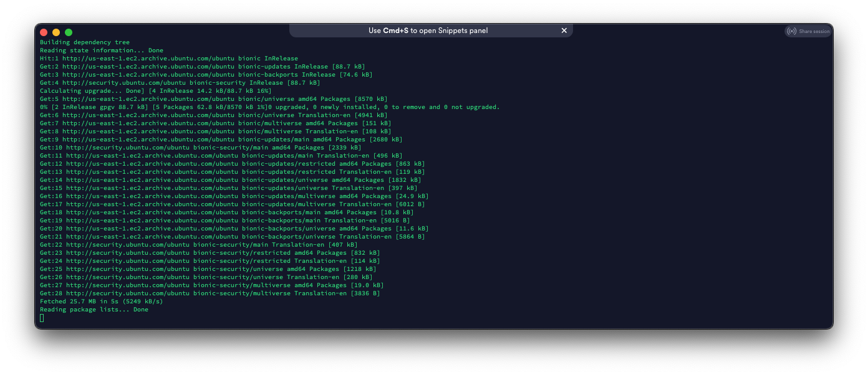The image size is (868, 375).
Task: Select the Get:17 multiverse Translation-en [6012 B] line
Action: (233, 204)
